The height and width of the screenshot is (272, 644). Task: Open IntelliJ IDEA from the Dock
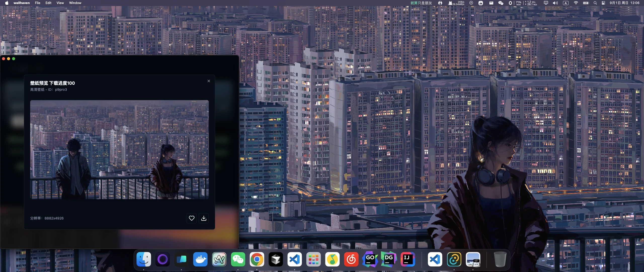click(x=408, y=259)
